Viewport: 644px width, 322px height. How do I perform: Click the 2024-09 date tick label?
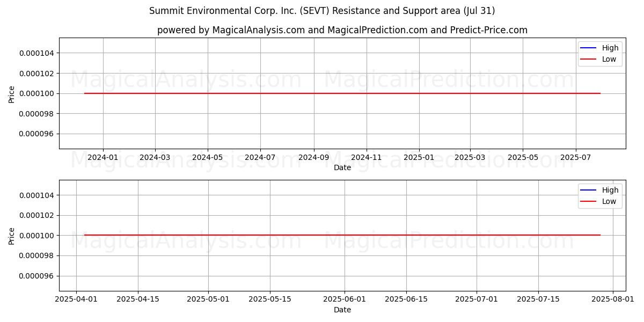click(314, 158)
